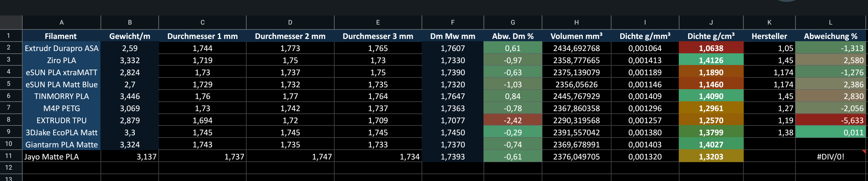Click the 'Dm Mw mm' header cell
Image resolution: width=868 pixels, height=181 pixels.
coord(453,36)
